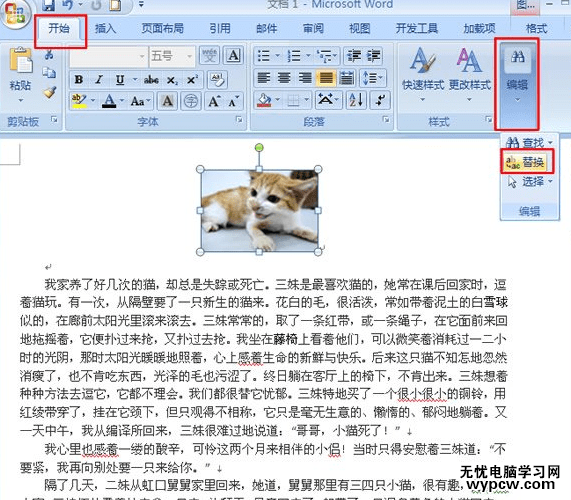Click the 选择 select command
The height and width of the screenshot is (500, 571).
pos(530,181)
